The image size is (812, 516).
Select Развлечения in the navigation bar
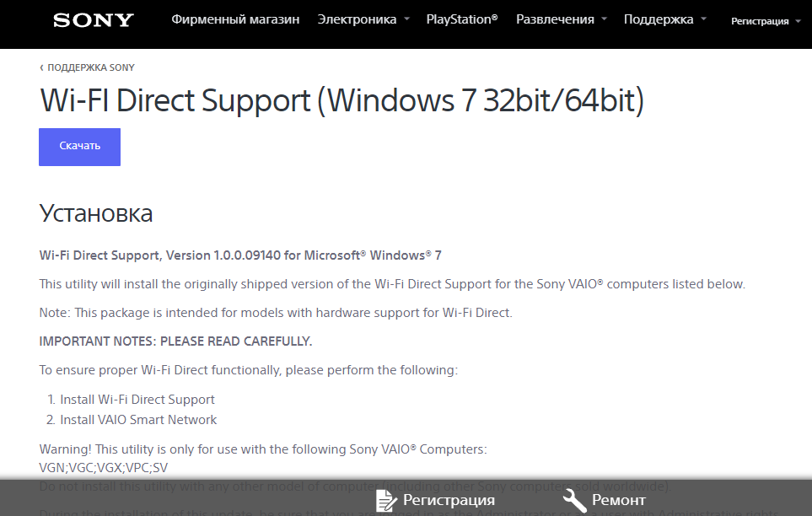click(x=555, y=19)
